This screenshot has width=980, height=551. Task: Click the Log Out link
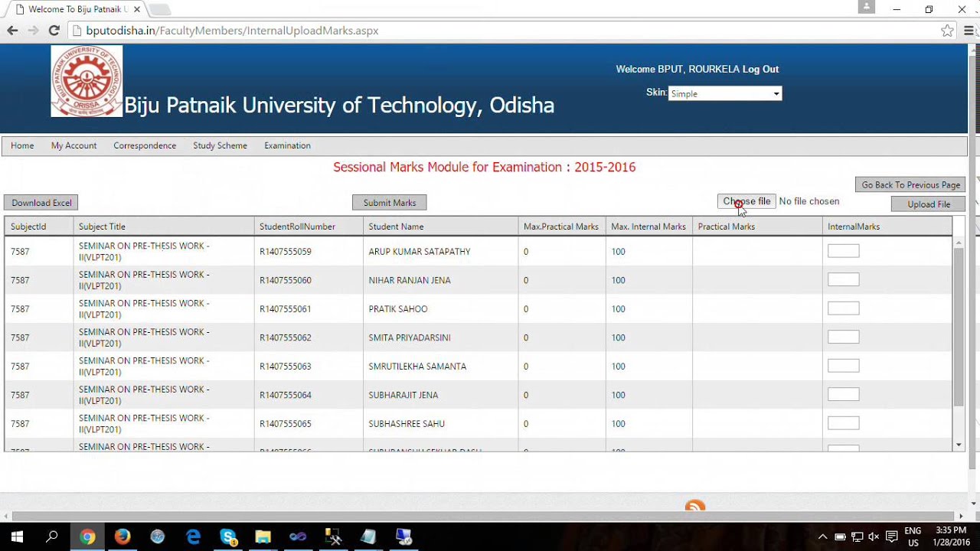tap(760, 69)
